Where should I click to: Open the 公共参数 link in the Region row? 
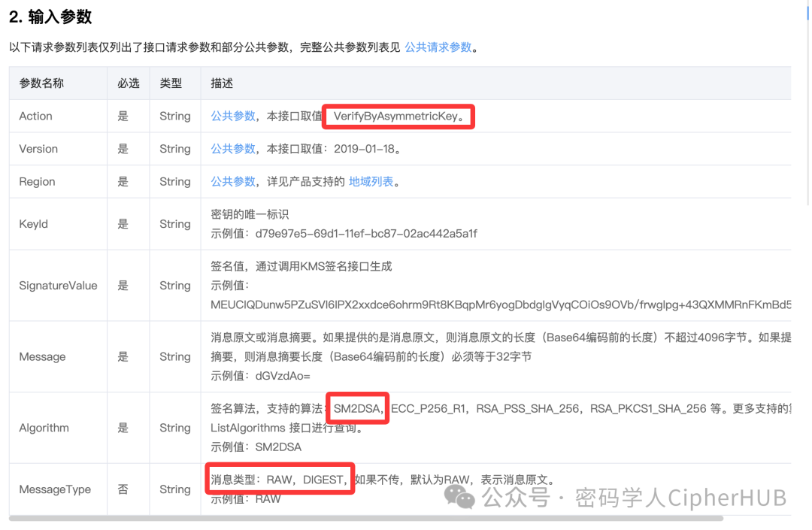[x=233, y=181]
